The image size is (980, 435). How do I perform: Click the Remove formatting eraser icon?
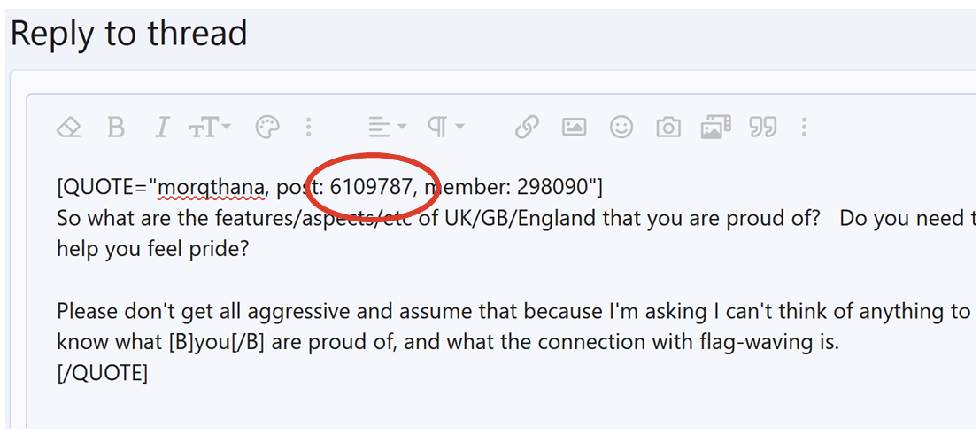click(x=69, y=128)
